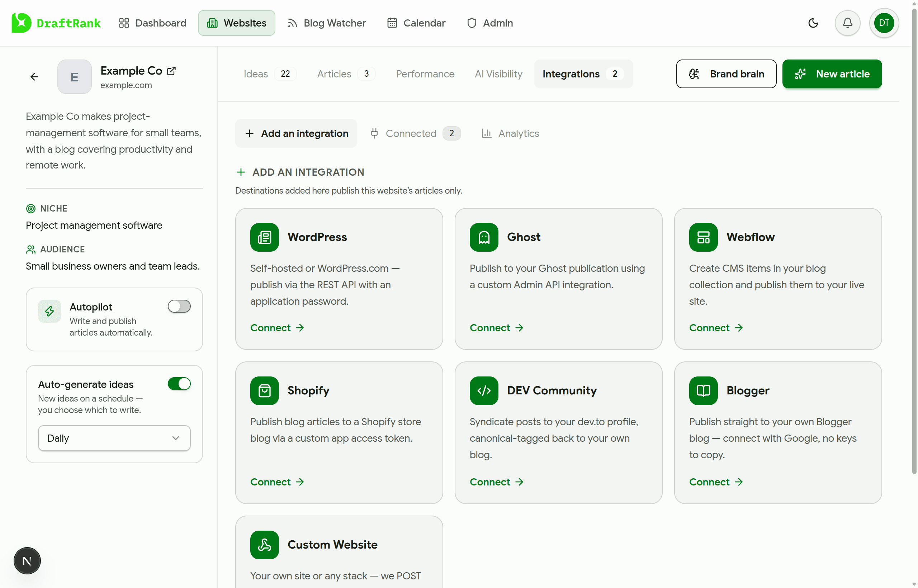918x588 pixels.
Task: Open the Admin nav item
Action: [x=490, y=23]
